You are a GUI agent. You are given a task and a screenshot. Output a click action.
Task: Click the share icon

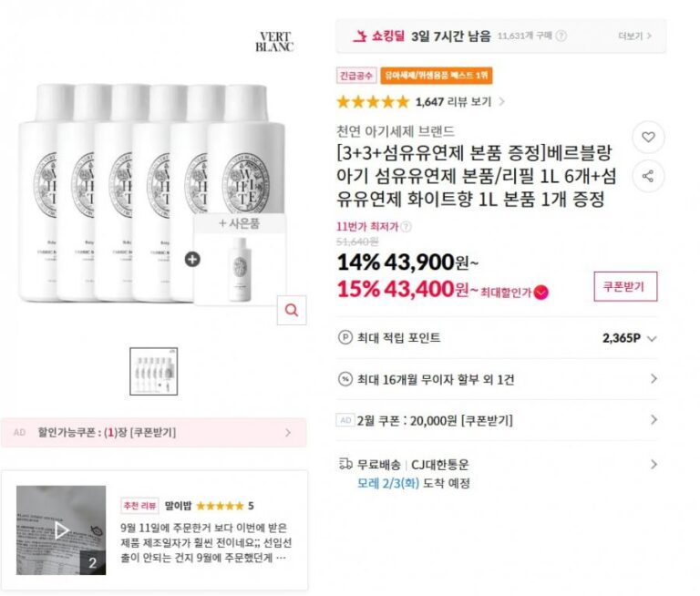(648, 176)
